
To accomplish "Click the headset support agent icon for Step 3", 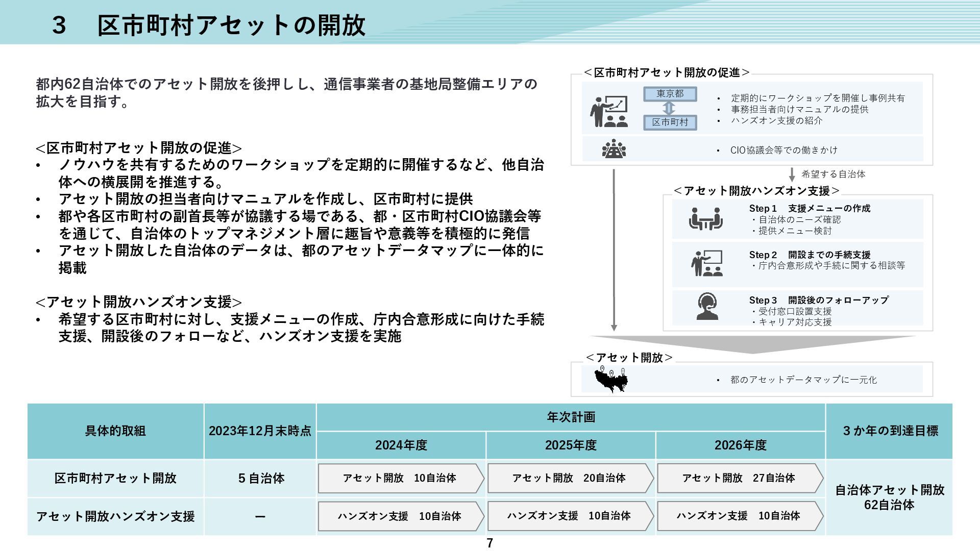I will 707,307.
